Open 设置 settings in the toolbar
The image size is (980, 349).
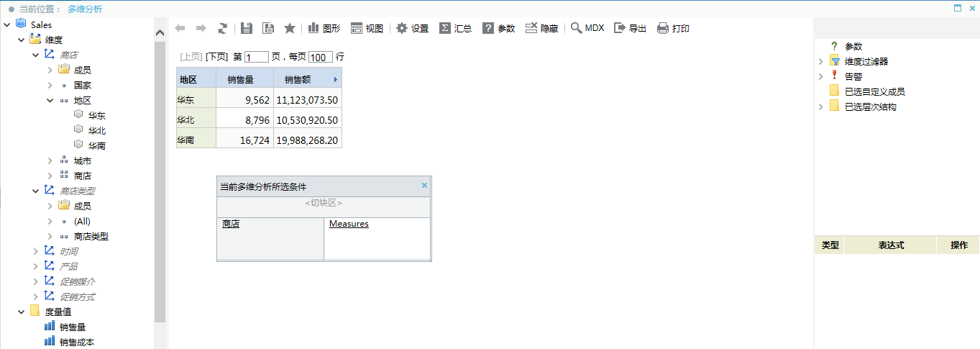point(413,28)
